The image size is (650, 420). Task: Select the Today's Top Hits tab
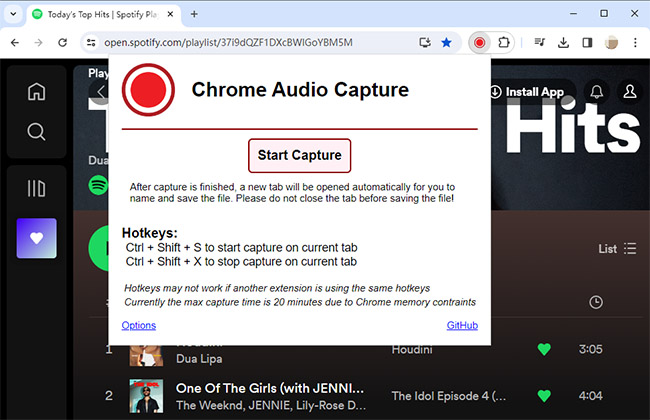[102, 15]
